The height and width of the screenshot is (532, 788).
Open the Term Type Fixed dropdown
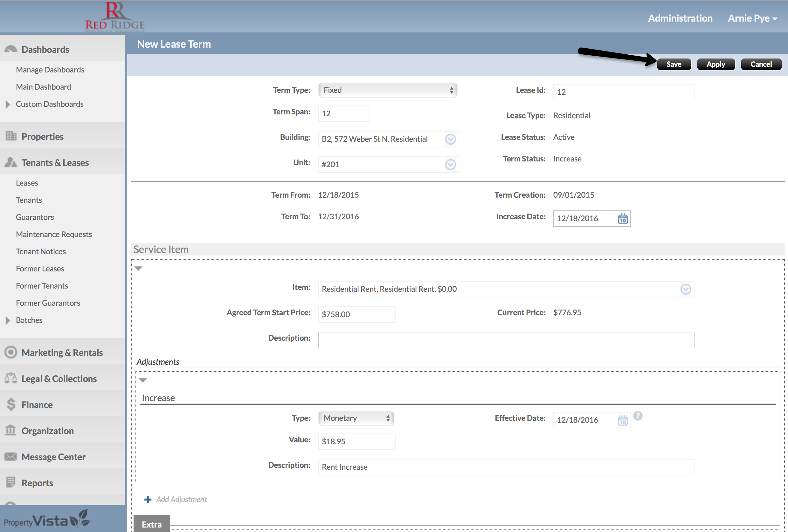coord(388,90)
